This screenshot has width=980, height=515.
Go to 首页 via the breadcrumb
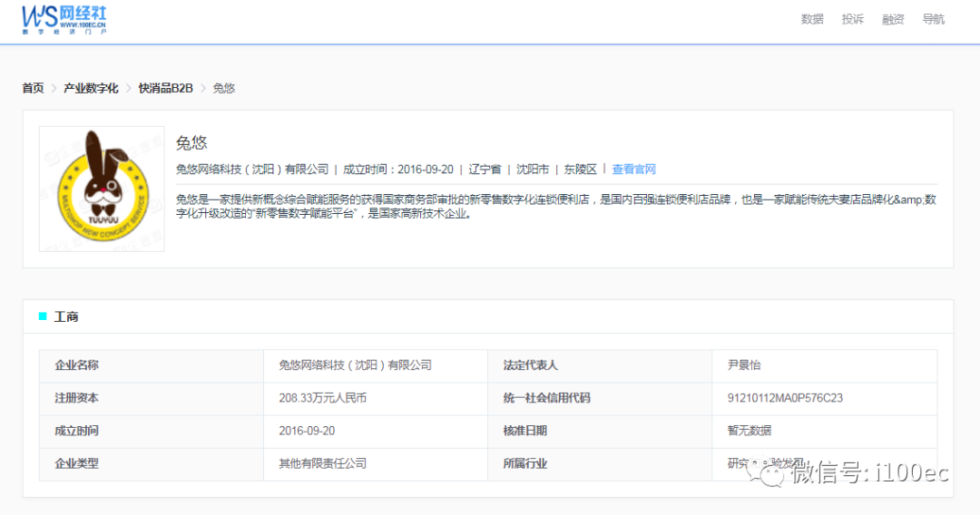click(x=33, y=88)
